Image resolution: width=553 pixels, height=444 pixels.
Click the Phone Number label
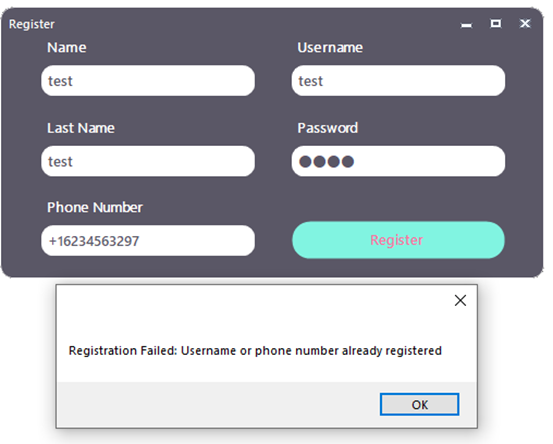(x=95, y=207)
